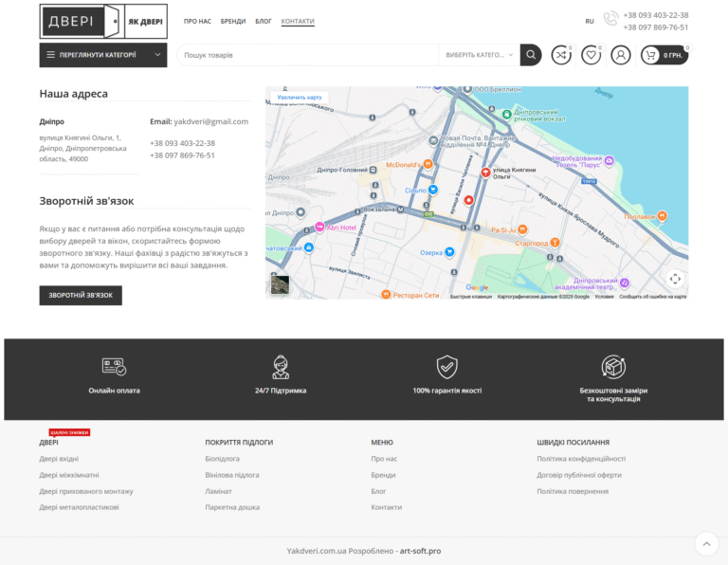The height and width of the screenshot is (565, 728).
Task: Switch site language to RU
Action: point(590,21)
